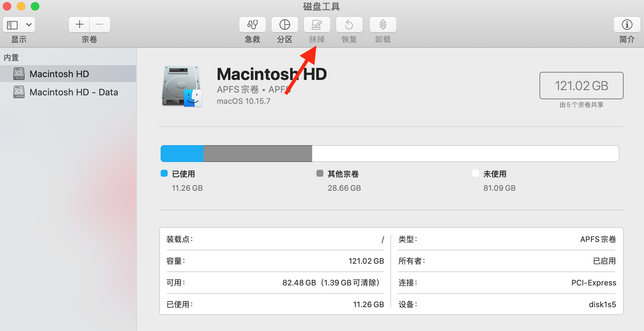Click the 磁盘工具 title bar text
The width and height of the screenshot is (644, 331).
click(x=321, y=7)
